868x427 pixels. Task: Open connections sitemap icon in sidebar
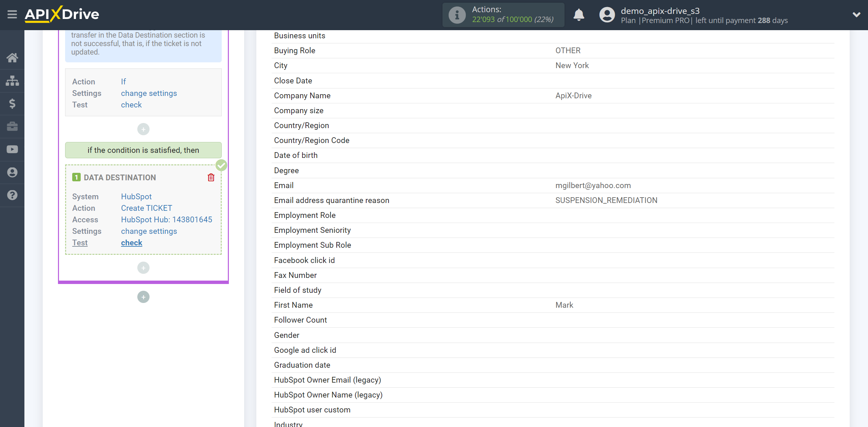[x=12, y=81]
